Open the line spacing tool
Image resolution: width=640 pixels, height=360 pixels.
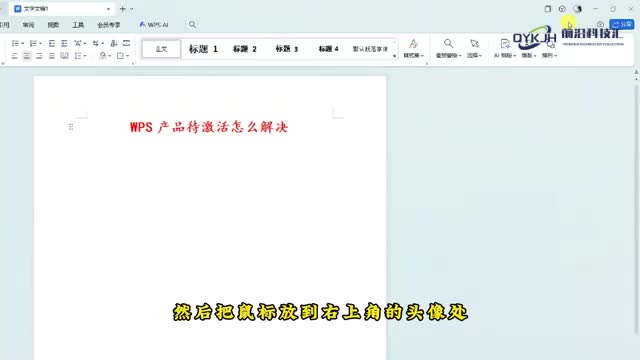[x=78, y=56]
